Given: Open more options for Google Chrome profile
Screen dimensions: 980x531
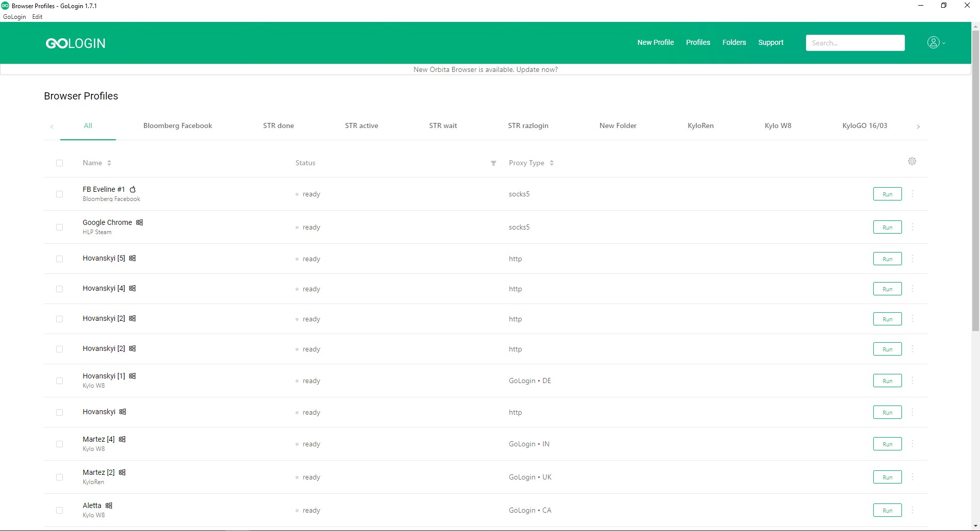Looking at the screenshot, I should click(913, 227).
